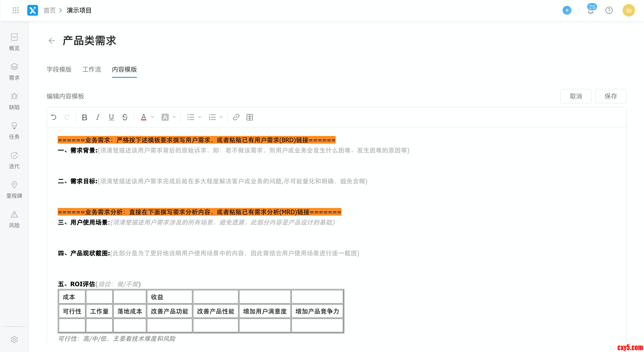Expand the font color dropdown arrow
644x352 pixels.
click(153, 117)
